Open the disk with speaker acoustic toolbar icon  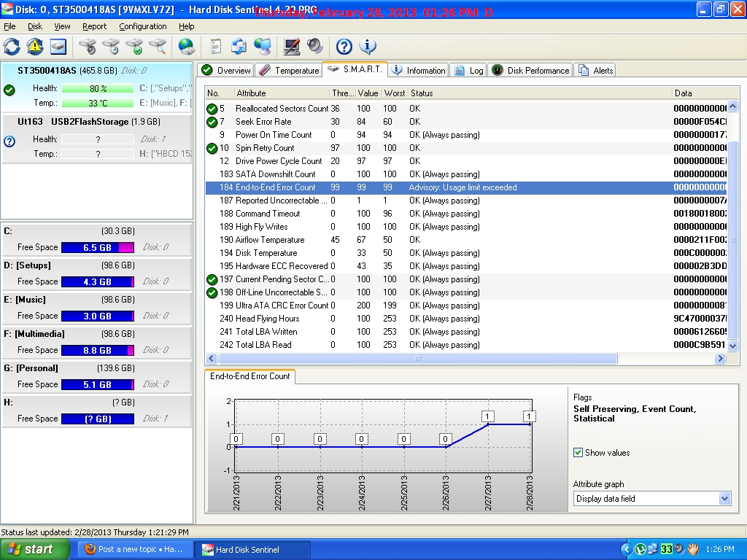[x=88, y=46]
